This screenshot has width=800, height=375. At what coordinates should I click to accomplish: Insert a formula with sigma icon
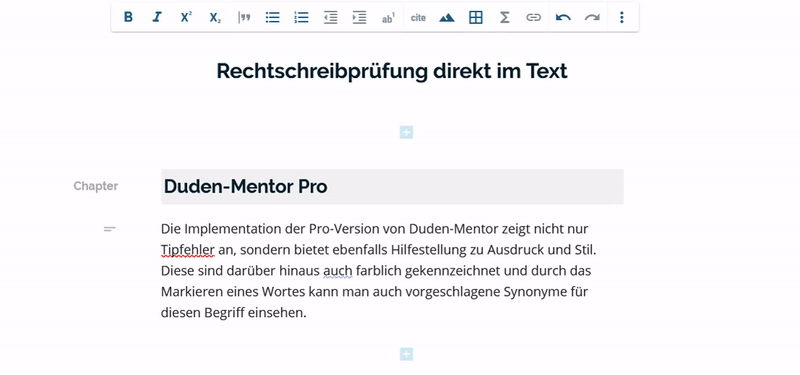505,17
